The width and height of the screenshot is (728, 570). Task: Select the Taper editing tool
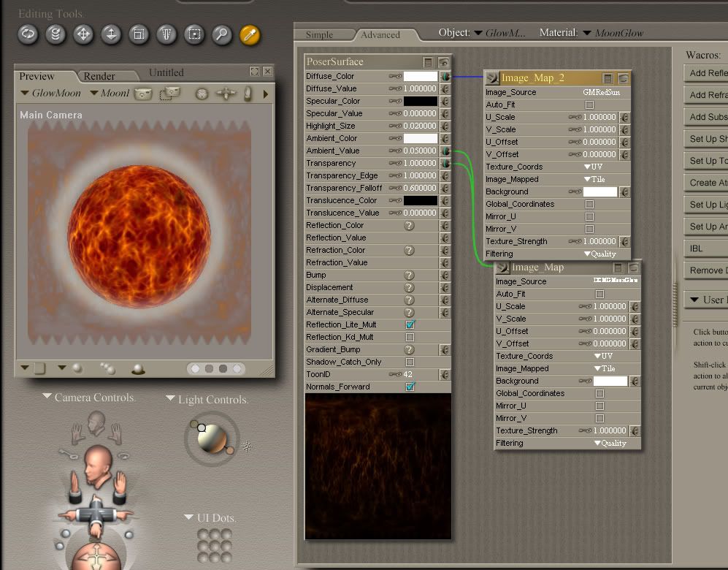(166, 34)
